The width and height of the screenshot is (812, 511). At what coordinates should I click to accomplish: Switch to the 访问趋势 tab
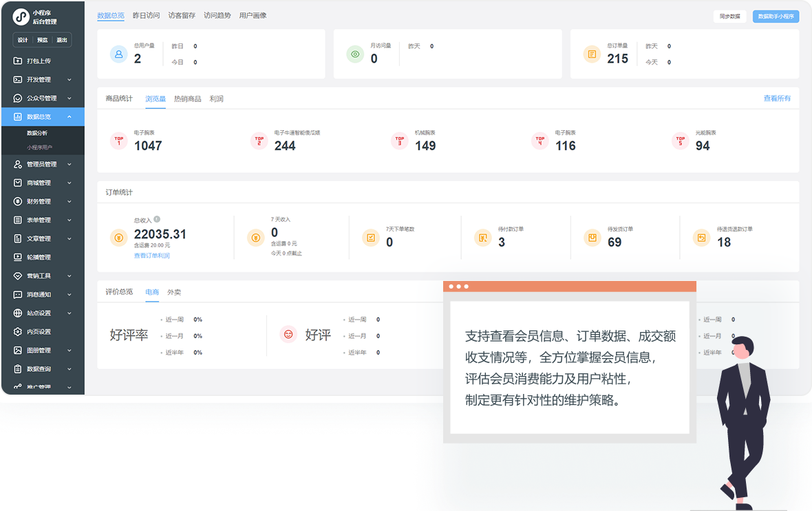coord(217,15)
